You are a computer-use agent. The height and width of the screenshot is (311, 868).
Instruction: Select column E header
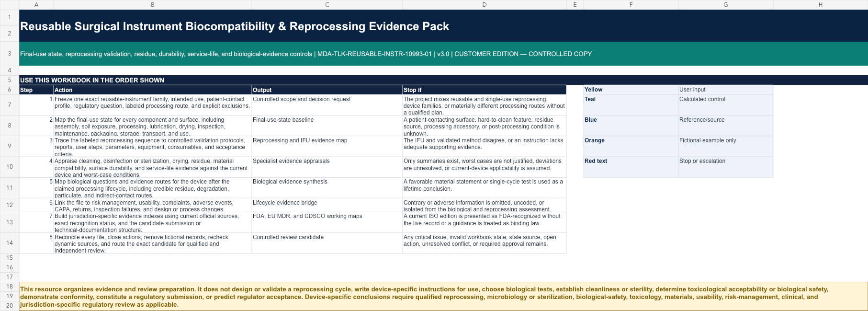(x=575, y=5)
